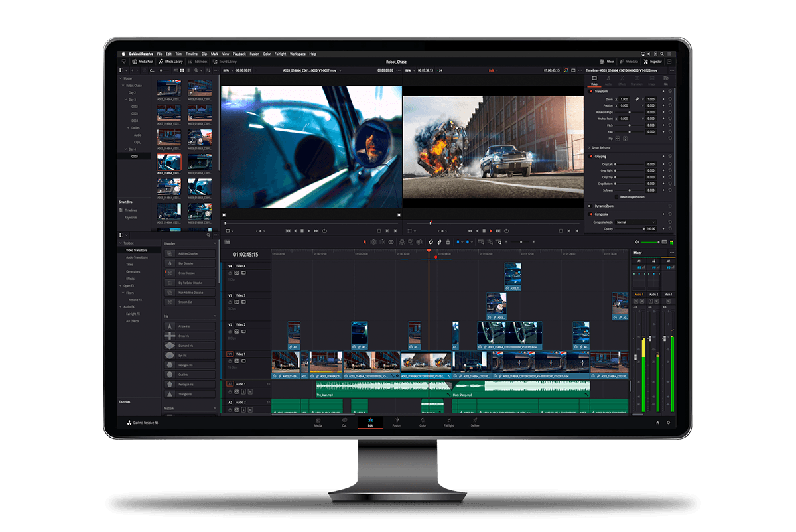Click the Zoom link chain icon

[636, 99]
